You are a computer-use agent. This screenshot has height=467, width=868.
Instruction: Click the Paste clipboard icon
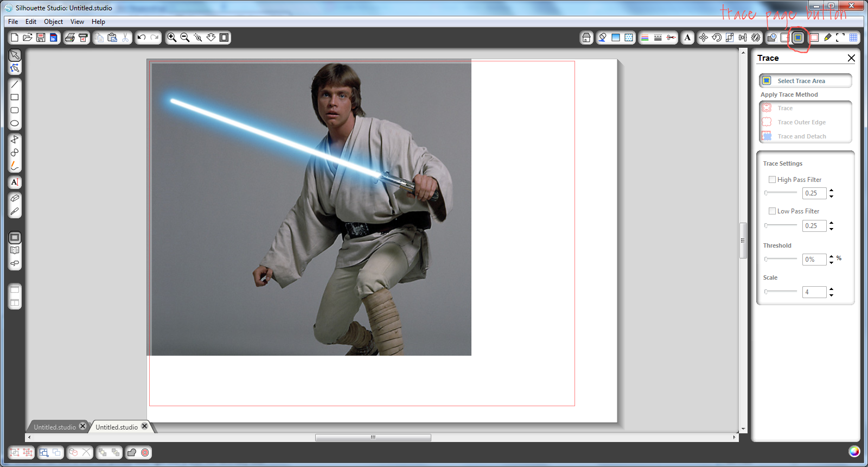click(x=112, y=37)
